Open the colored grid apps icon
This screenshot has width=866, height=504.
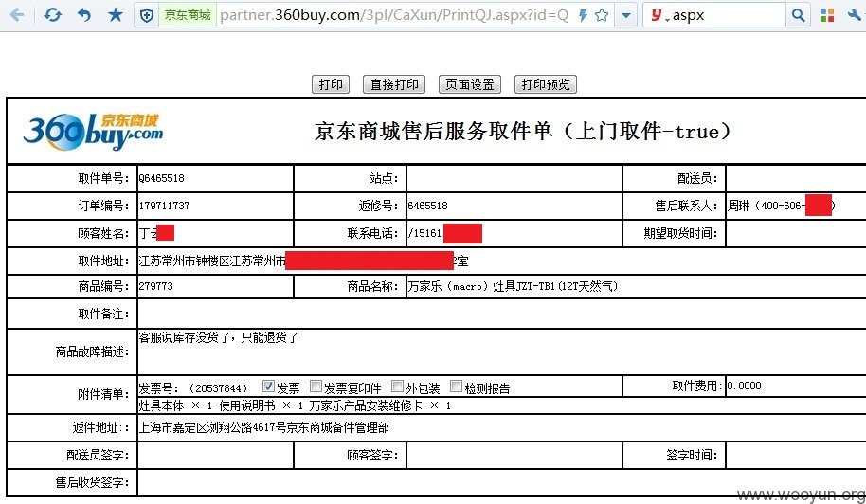pos(827,15)
